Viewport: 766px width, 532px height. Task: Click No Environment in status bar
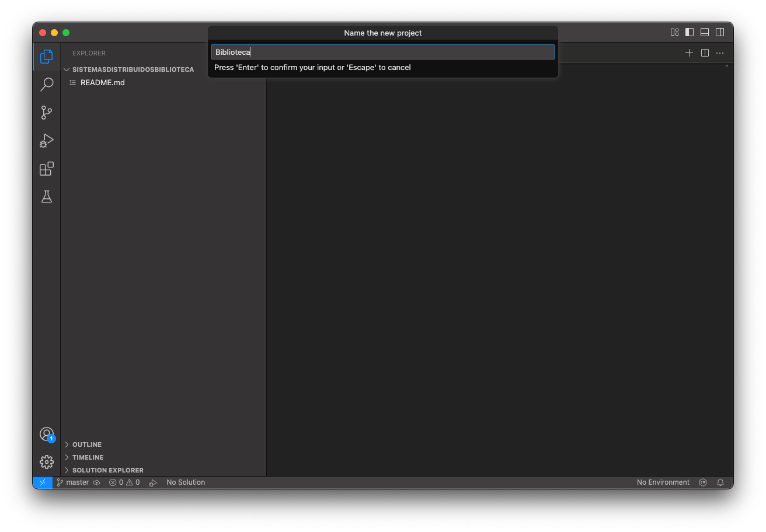[663, 482]
